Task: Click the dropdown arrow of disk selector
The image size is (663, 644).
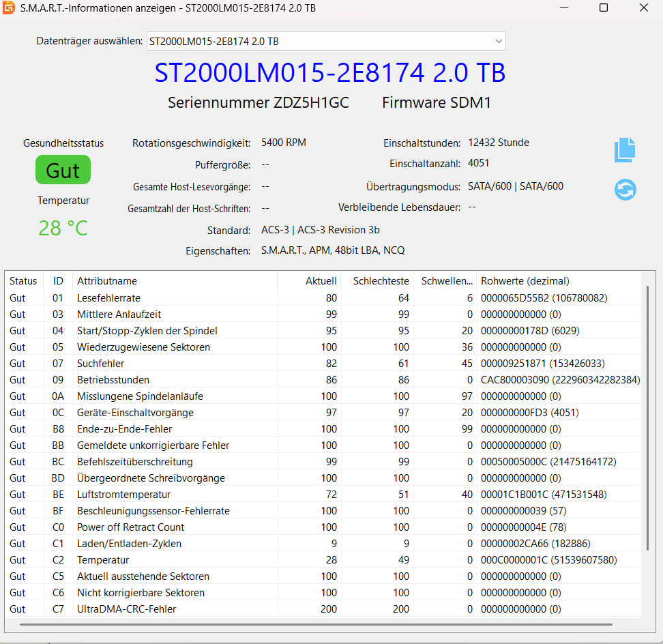Action: [499, 42]
